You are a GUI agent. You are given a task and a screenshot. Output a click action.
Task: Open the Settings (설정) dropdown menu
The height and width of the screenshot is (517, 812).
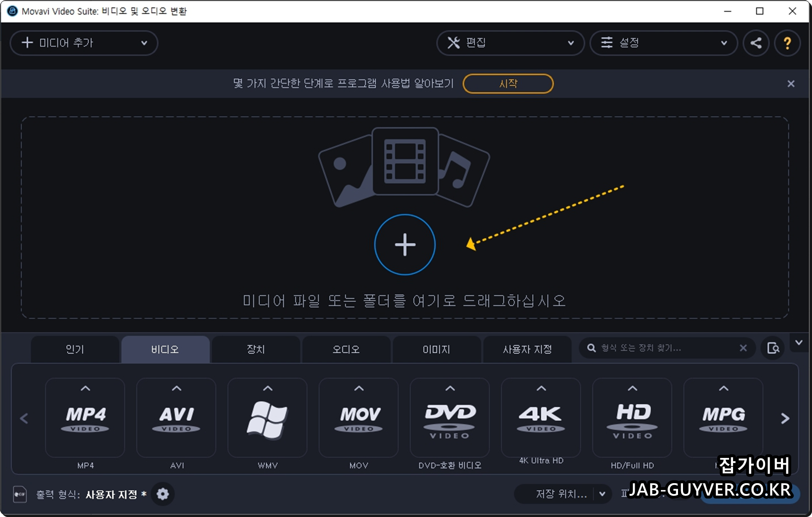click(664, 43)
